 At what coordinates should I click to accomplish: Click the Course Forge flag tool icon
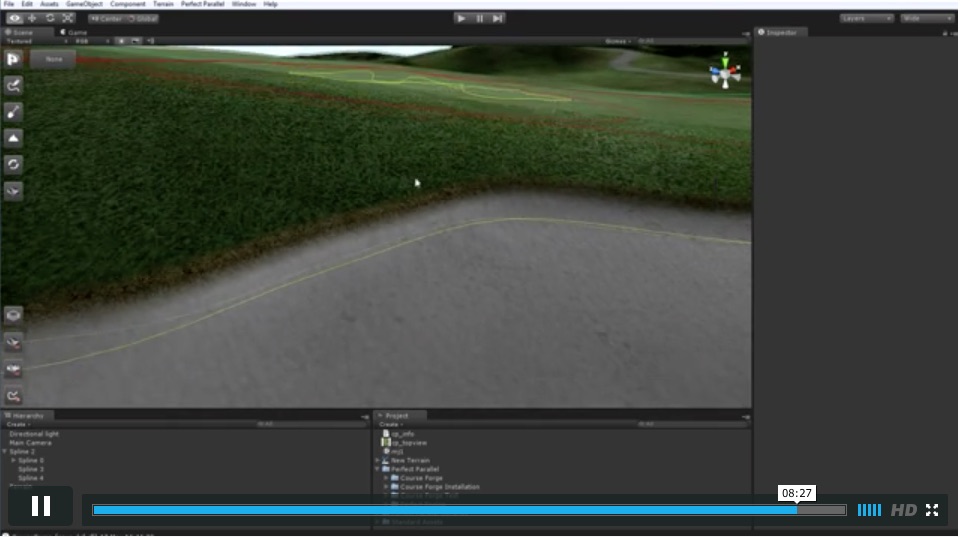click(14, 59)
